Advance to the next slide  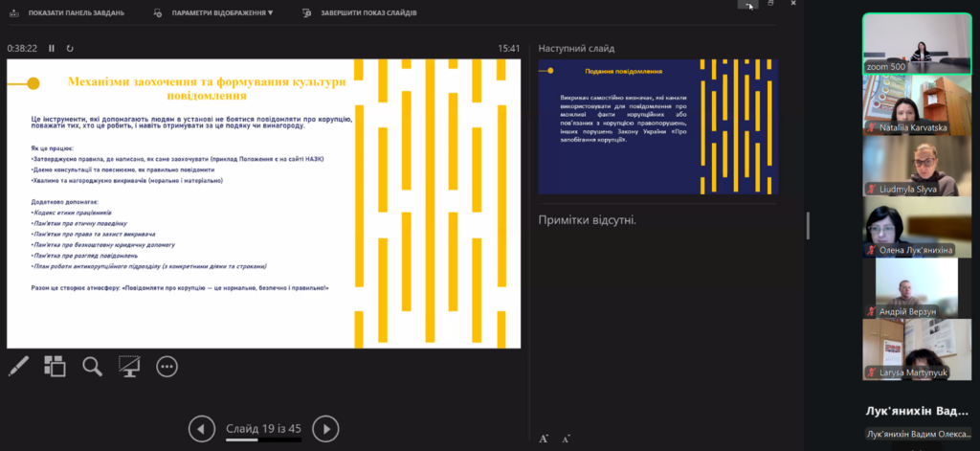[x=325, y=428]
